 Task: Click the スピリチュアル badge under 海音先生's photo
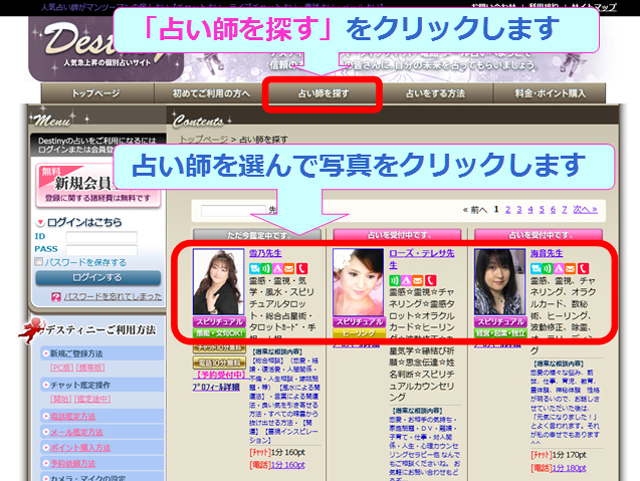coord(500,322)
